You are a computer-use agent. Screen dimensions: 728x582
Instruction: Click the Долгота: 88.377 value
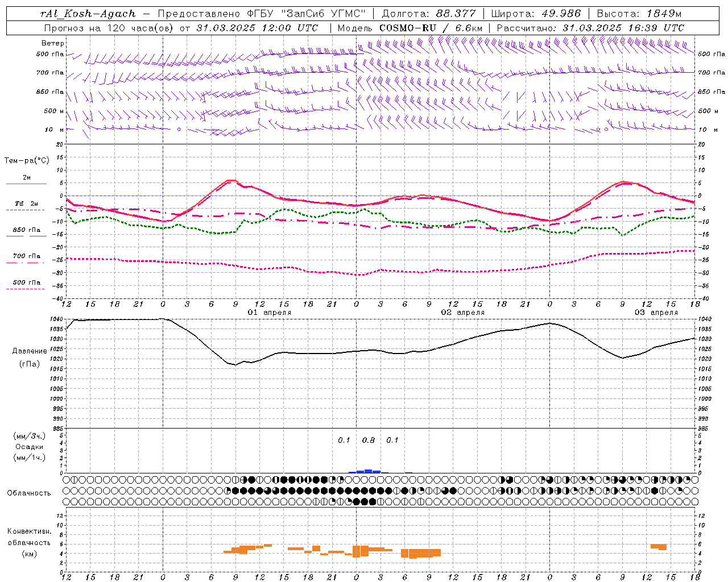point(430,14)
